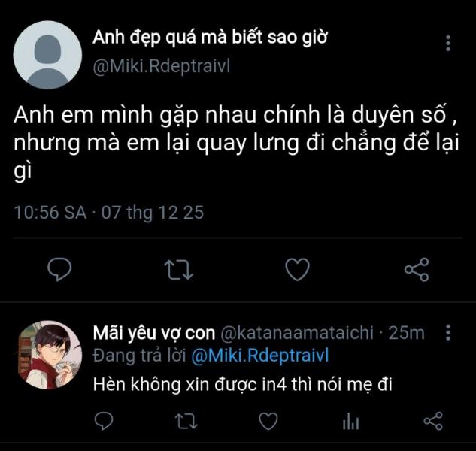Viewport: 476px width, 451px height.
Task: Click the blue @Miki.Rdeptraivl mention link
Action: click(259, 356)
